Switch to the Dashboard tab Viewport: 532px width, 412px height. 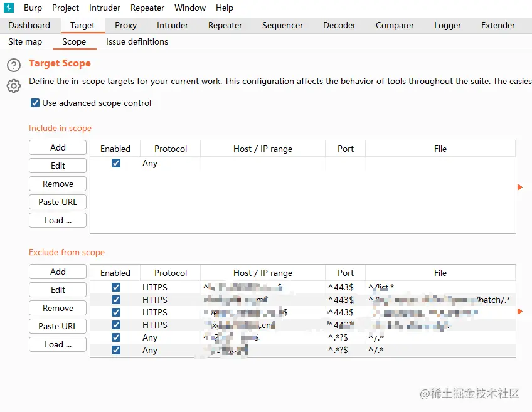click(29, 26)
